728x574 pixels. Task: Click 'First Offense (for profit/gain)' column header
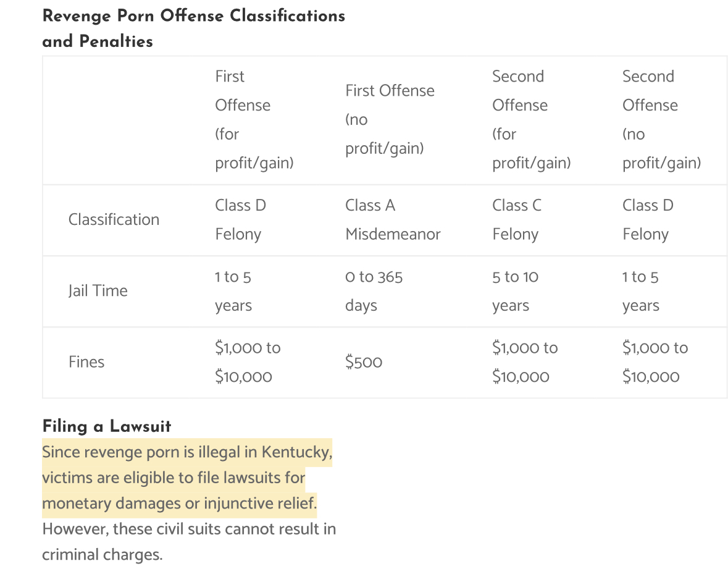point(254,119)
